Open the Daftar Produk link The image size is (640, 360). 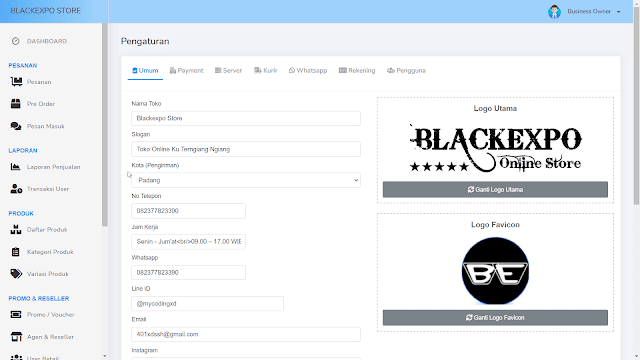[47, 230]
